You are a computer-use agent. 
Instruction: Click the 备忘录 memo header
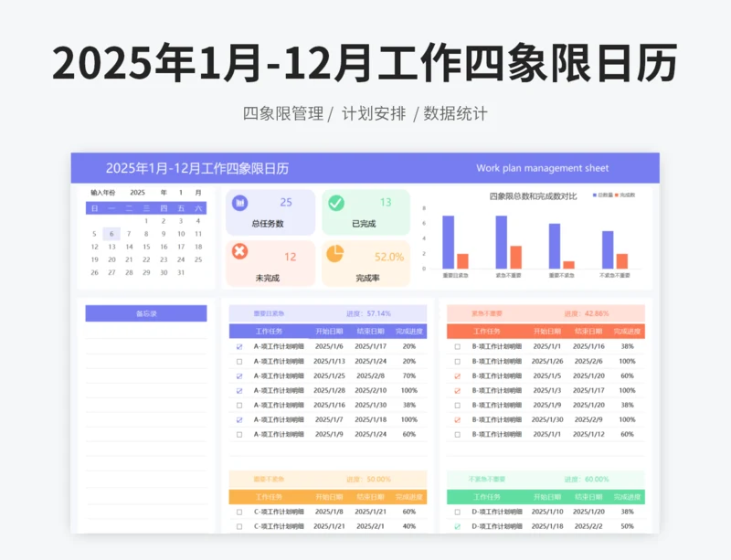[146, 313]
